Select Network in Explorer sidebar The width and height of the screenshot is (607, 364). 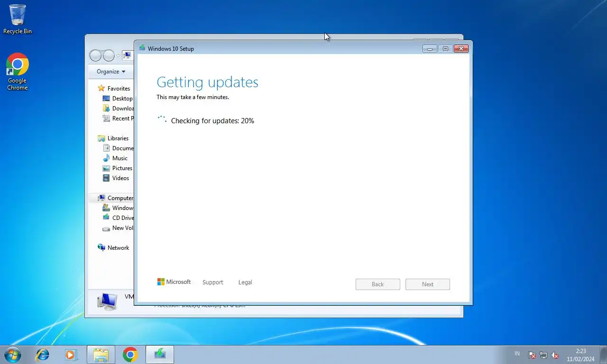118,248
